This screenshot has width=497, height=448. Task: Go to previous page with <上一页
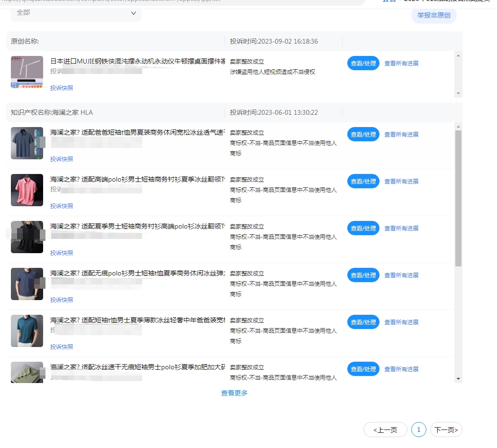(385, 430)
